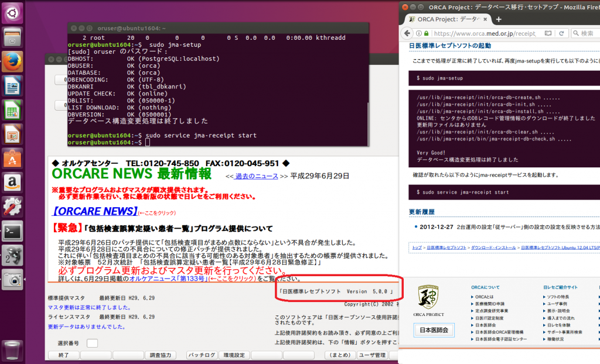
Task: Open System Settings gear-and-wrench icon
Action: click(12, 207)
